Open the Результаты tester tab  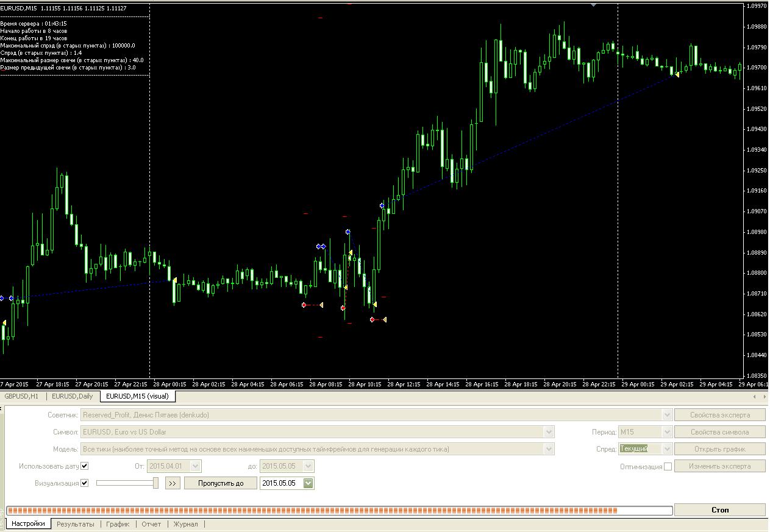click(76, 524)
